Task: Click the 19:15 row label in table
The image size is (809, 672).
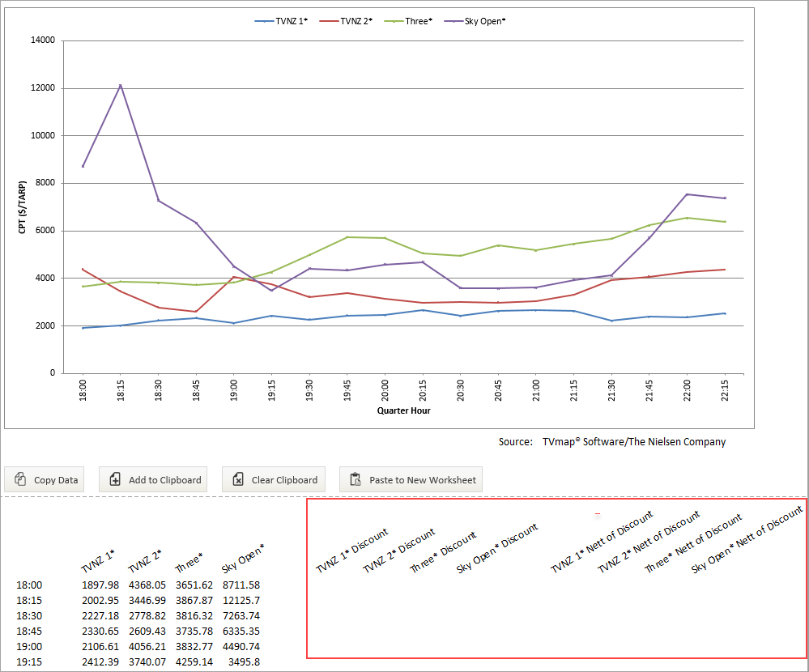Action: click(x=29, y=662)
